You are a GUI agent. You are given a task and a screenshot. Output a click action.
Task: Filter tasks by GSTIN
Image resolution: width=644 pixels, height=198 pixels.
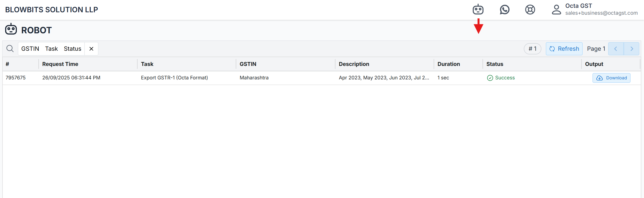(30, 49)
